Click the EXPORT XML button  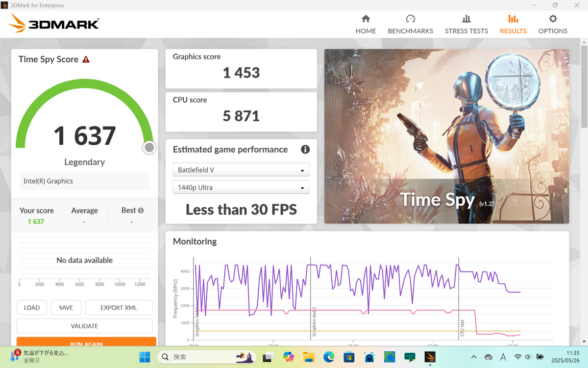tap(119, 308)
